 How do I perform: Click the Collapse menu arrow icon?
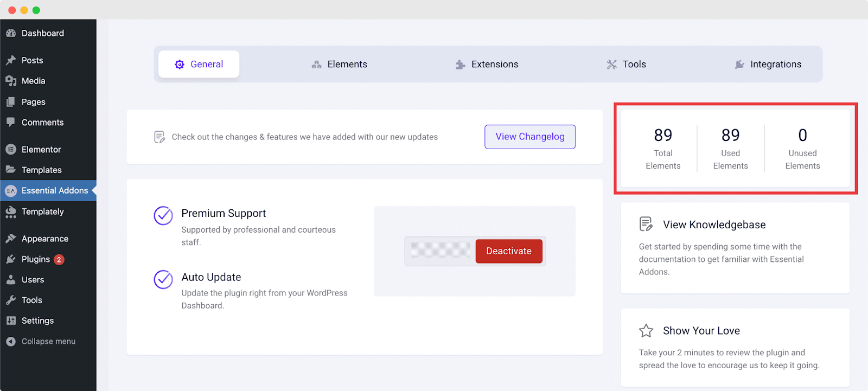coord(11,342)
